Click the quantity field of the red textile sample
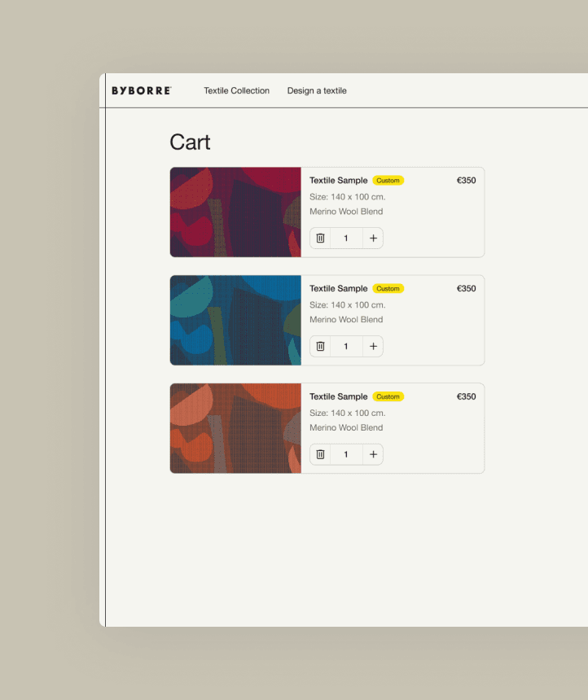588x700 pixels. (346, 238)
